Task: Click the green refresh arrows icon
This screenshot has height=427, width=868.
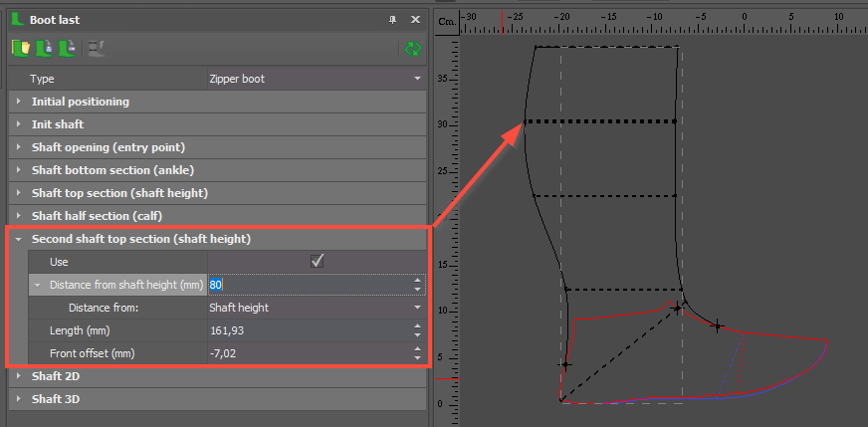Action: tap(410, 48)
